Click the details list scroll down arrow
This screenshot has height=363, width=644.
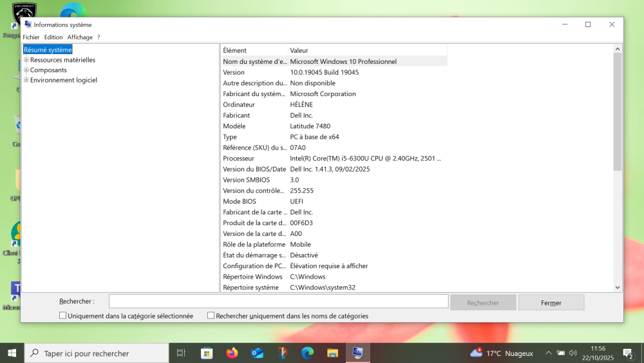(618, 288)
